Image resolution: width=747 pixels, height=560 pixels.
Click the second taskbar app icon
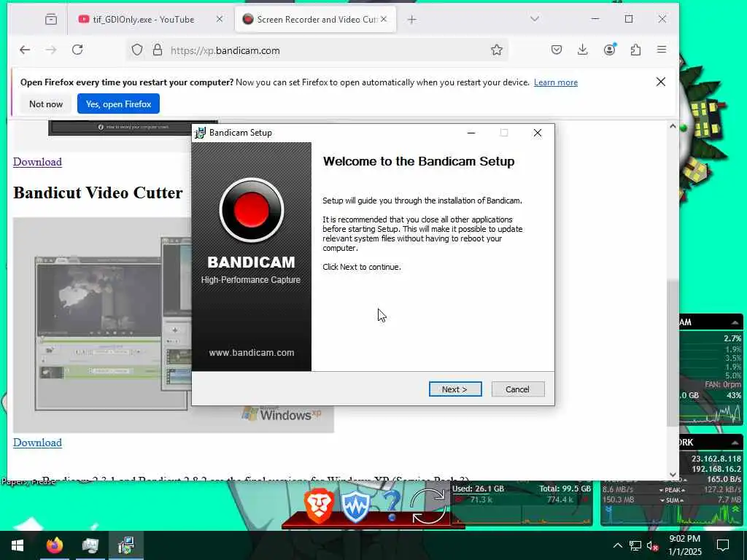coord(90,545)
